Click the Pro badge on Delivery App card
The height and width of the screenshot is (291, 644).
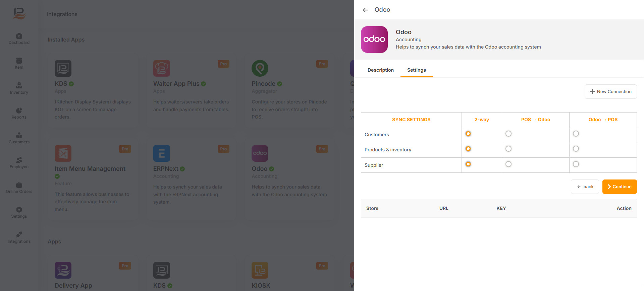pos(125,266)
